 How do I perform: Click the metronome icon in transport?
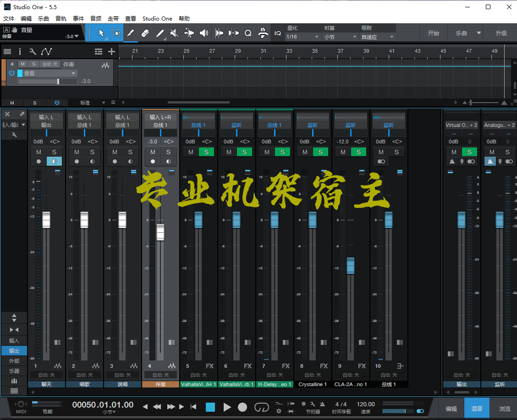323,404
